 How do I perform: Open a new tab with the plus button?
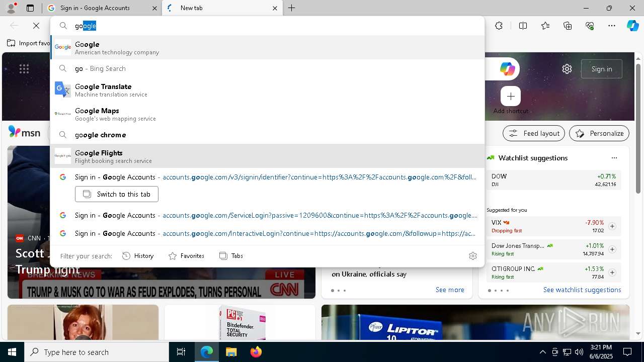tap(292, 8)
